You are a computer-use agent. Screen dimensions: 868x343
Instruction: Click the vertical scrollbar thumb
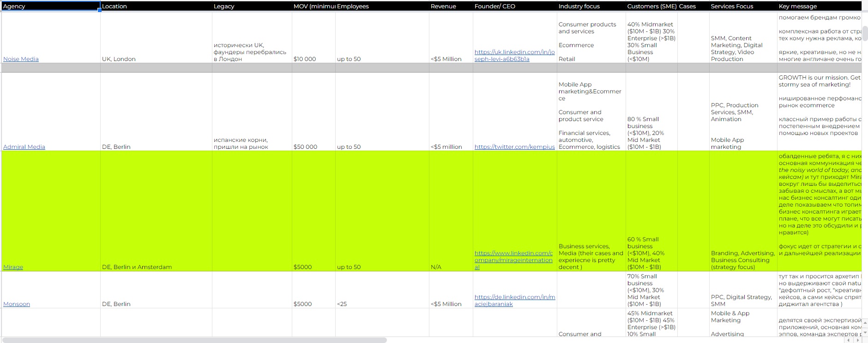(865, 33)
